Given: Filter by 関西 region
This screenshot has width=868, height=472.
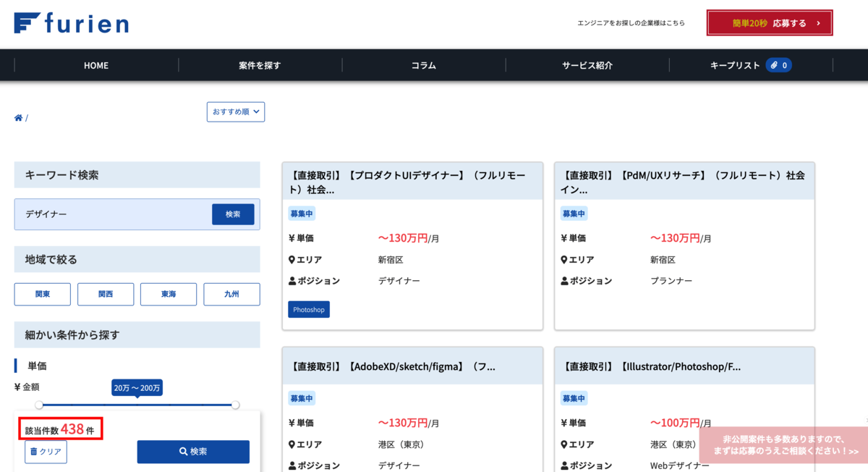Looking at the screenshot, I should pyautogui.click(x=106, y=295).
